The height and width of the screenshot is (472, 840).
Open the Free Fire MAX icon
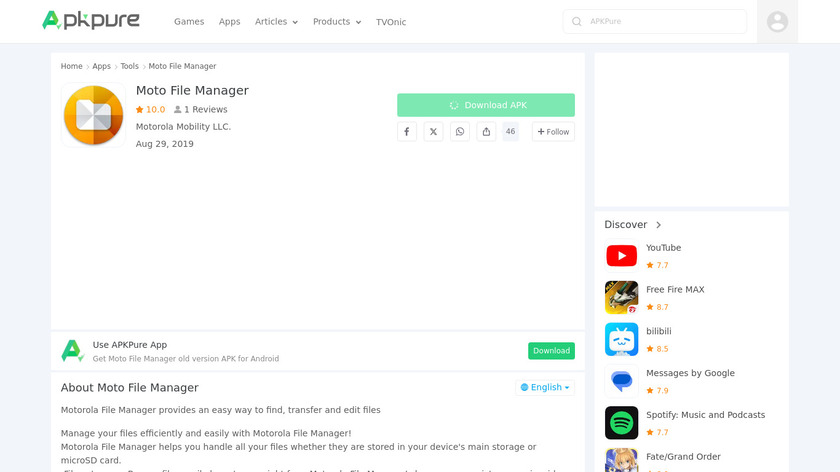click(621, 297)
